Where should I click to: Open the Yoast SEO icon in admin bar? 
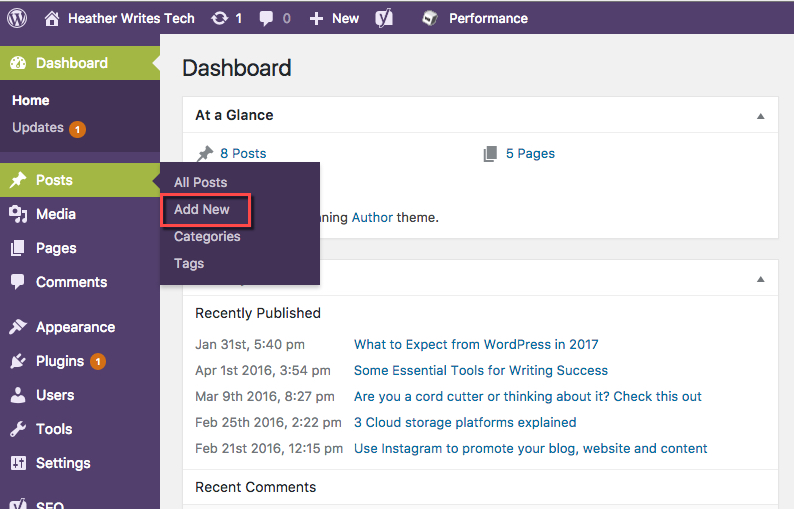(x=384, y=18)
